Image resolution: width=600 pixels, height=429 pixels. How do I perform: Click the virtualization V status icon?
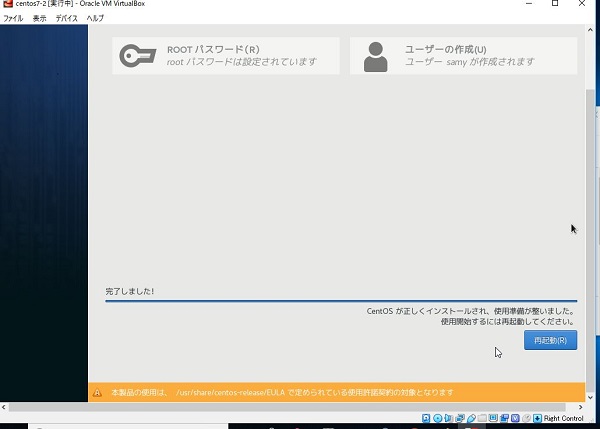(x=515, y=418)
